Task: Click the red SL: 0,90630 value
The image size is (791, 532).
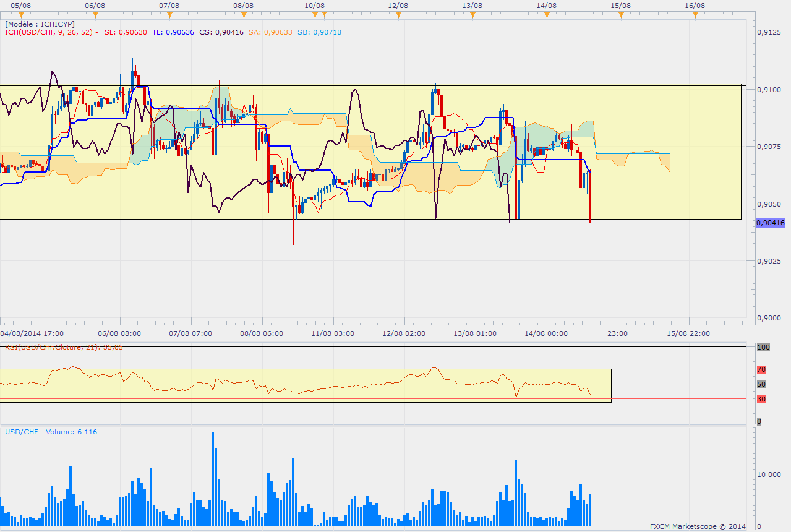Action: [126, 32]
